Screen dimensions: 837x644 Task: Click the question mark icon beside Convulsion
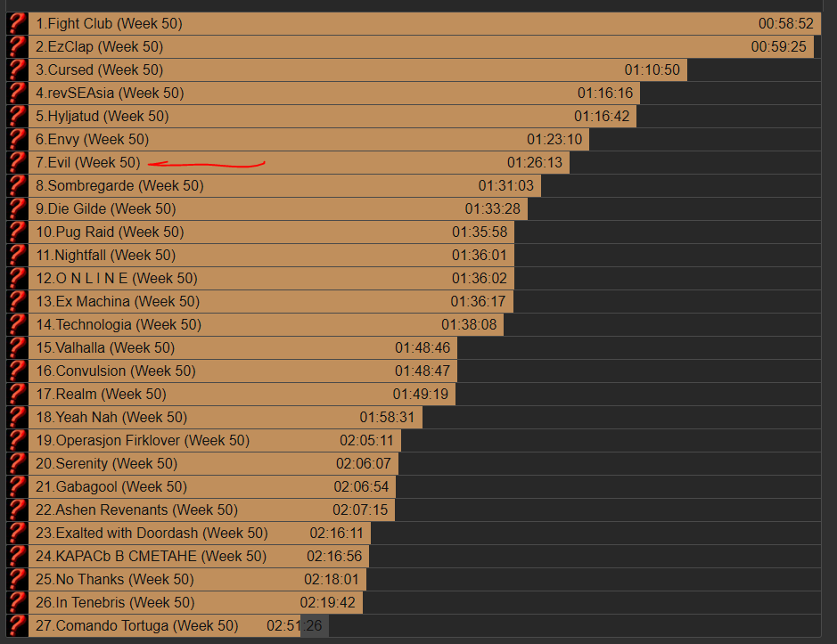pos(17,371)
